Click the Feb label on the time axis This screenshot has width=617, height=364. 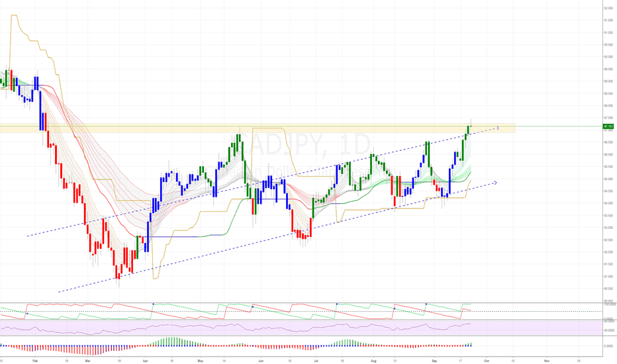[35, 361]
